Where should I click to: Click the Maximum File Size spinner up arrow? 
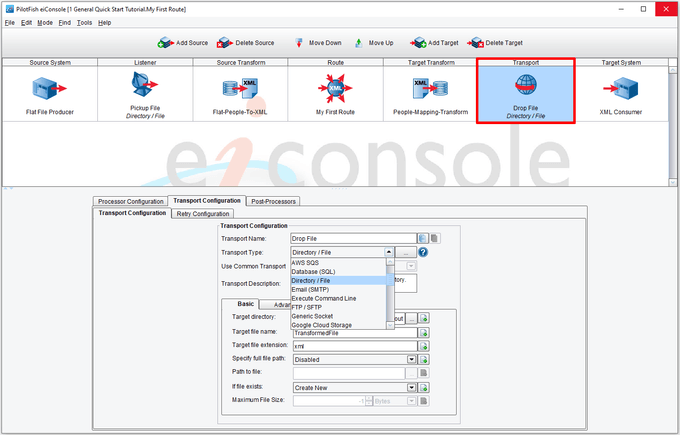tap(369, 399)
